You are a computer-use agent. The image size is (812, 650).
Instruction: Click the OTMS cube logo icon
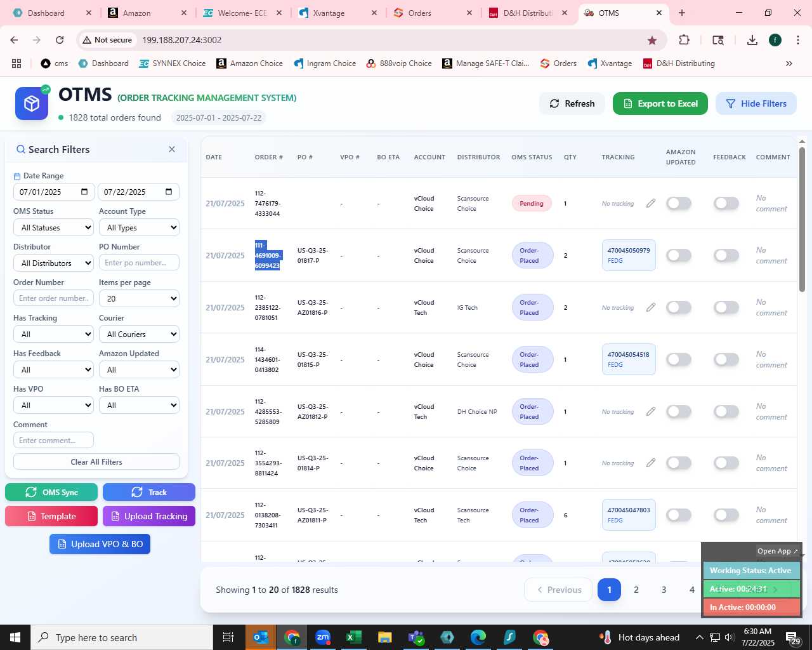click(32, 103)
